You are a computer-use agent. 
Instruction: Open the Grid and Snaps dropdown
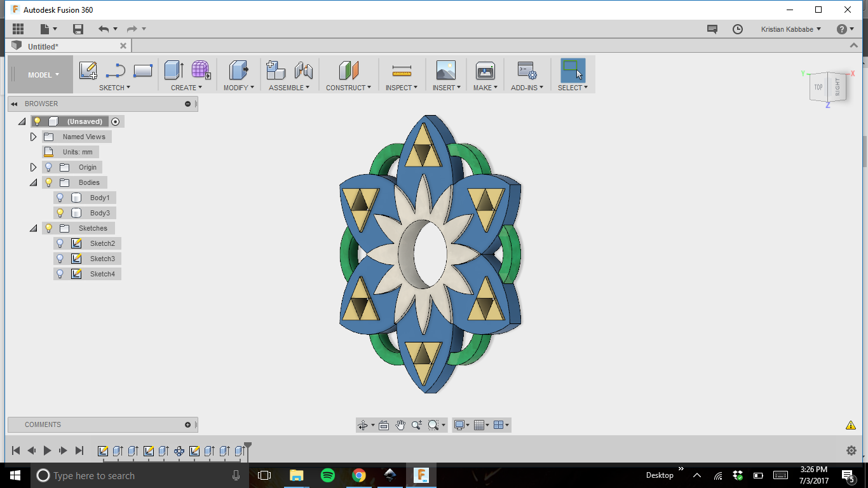coord(482,425)
